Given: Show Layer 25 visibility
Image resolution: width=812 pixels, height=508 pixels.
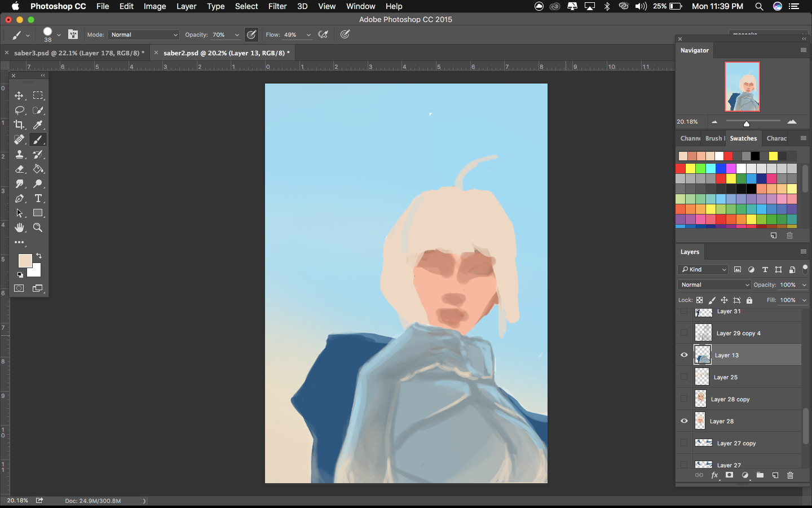Looking at the screenshot, I should pos(684,377).
